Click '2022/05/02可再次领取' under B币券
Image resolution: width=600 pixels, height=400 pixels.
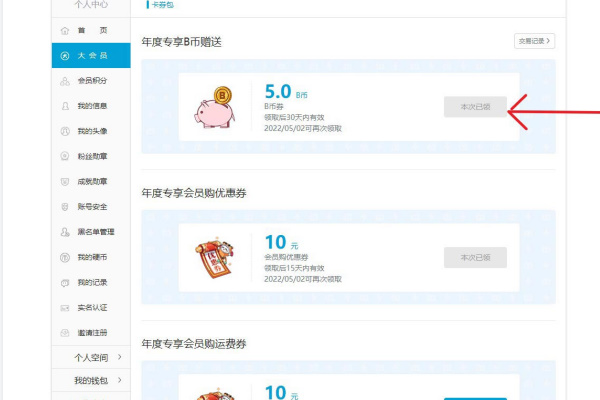coord(303,128)
